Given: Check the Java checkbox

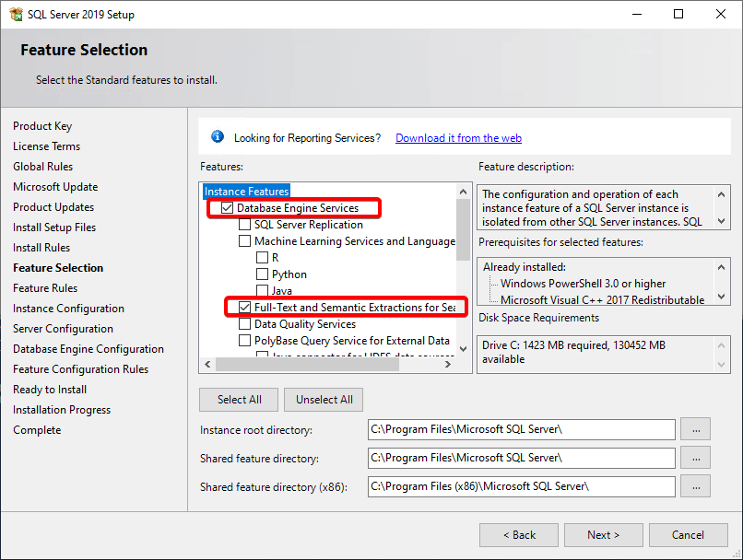Looking at the screenshot, I should click(x=262, y=290).
